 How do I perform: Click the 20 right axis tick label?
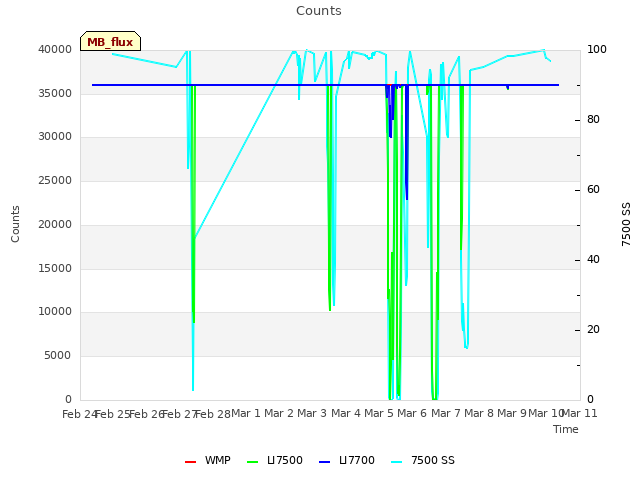pyautogui.click(x=593, y=330)
